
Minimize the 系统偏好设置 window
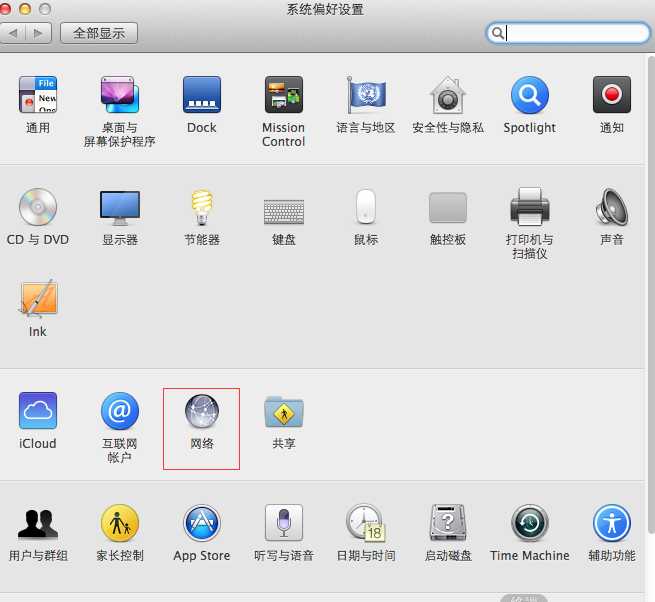tap(25, 9)
